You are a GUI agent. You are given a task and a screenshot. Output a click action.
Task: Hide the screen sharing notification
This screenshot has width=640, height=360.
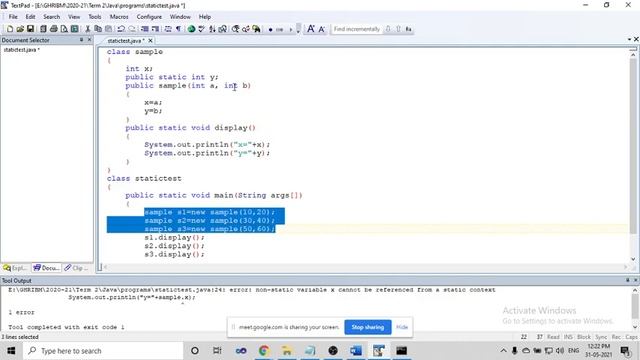pos(402,327)
